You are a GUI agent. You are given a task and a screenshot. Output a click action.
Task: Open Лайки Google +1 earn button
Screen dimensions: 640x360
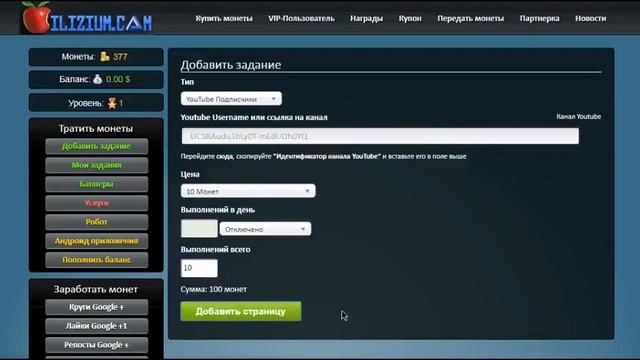pos(97,326)
